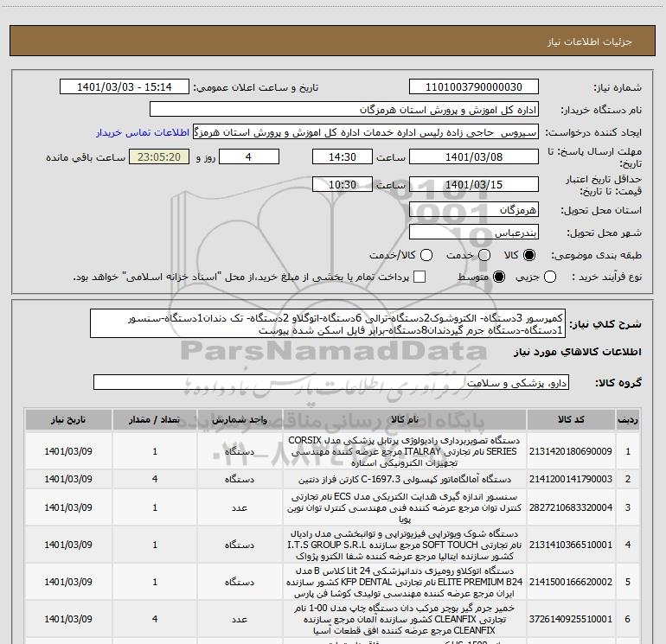Screen dimensions: 666x644
Task: Select the کالا/خدمت radio button
Action: click(x=426, y=255)
